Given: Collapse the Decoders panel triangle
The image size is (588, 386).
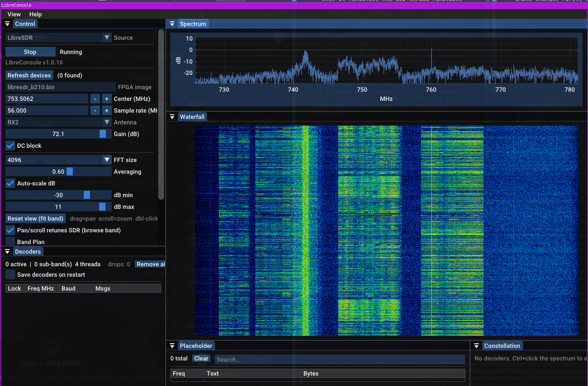Looking at the screenshot, I should coord(8,252).
